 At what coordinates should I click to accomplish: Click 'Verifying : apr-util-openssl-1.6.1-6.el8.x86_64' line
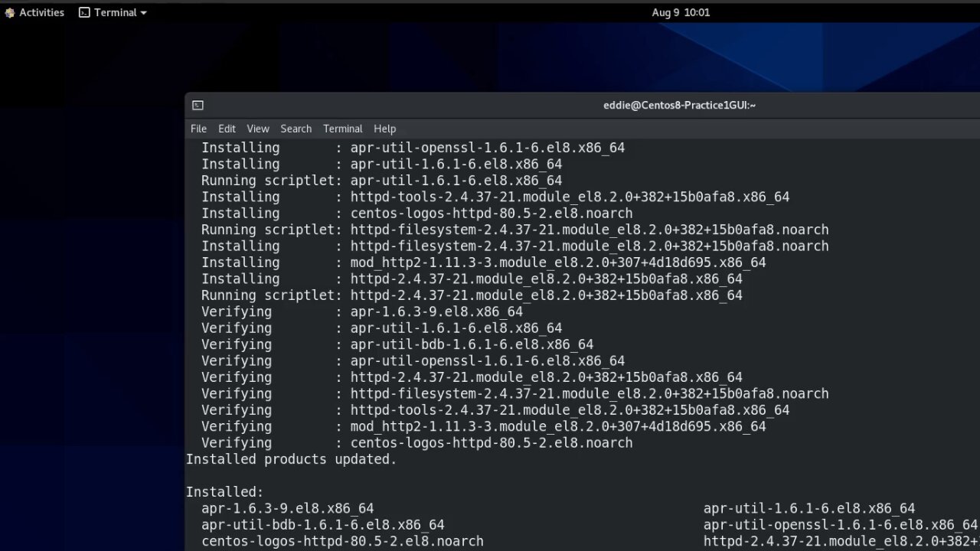point(413,361)
